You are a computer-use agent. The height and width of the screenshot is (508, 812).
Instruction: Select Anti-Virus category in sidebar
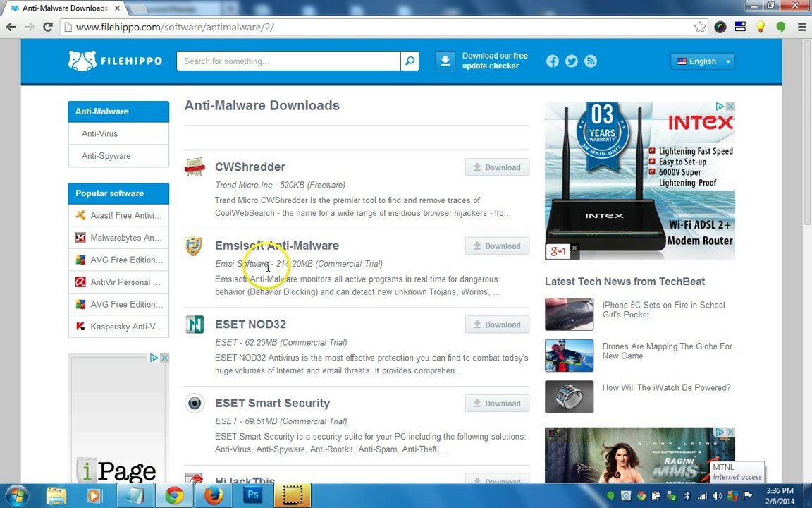[99, 133]
